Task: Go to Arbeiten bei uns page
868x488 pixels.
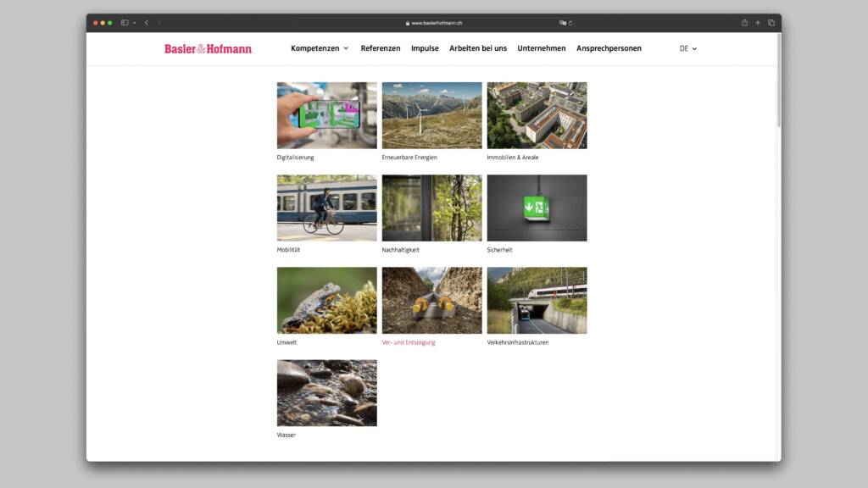Action: pos(477,48)
